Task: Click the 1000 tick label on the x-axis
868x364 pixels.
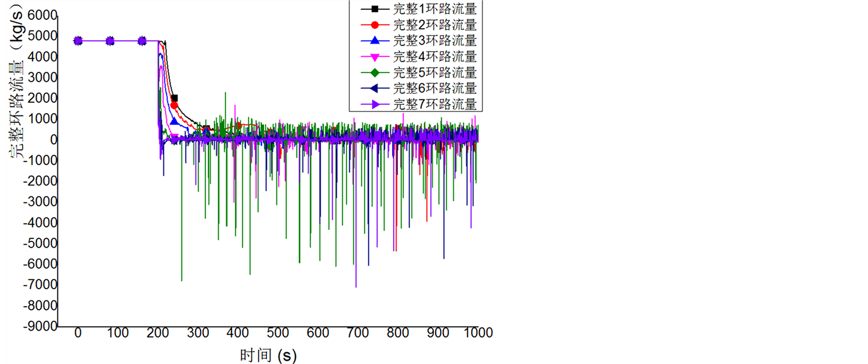Action: 478,333
